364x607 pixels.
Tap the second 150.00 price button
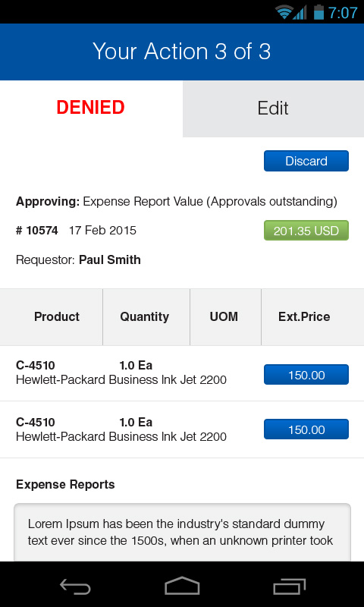(x=306, y=429)
